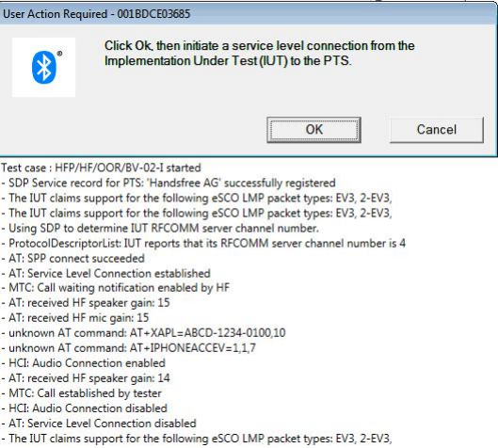Image resolution: width=498 pixels, height=448 pixels.
Task: Select log line 'AT: Service Level Connection established'
Action: tap(105, 273)
